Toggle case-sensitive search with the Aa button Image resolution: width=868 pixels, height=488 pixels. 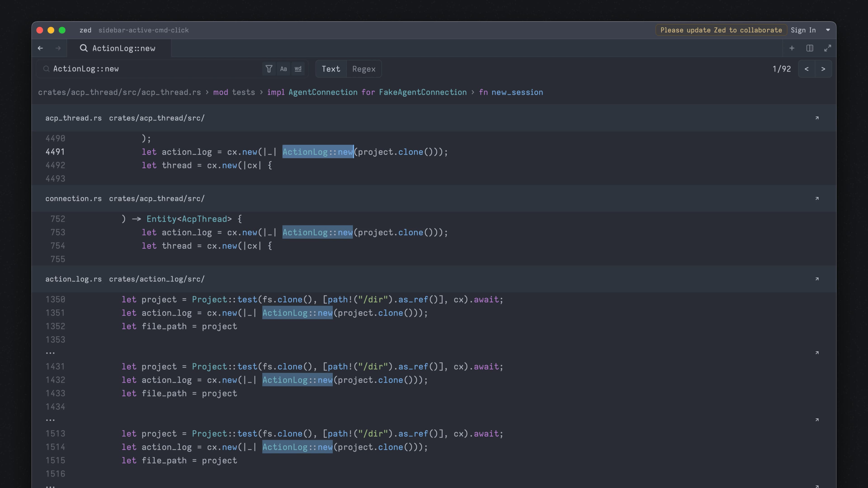[283, 69]
